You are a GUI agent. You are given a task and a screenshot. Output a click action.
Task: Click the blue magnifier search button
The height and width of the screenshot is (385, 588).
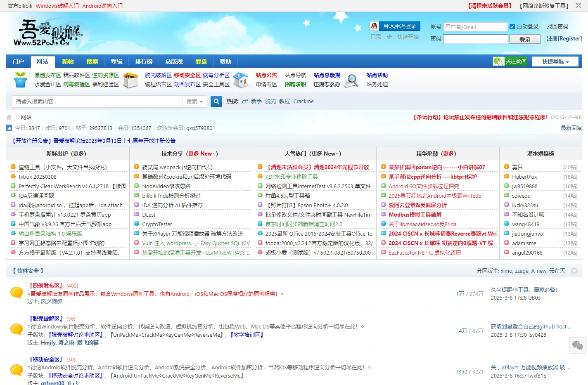pyautogui.click(x=216, y=102)
